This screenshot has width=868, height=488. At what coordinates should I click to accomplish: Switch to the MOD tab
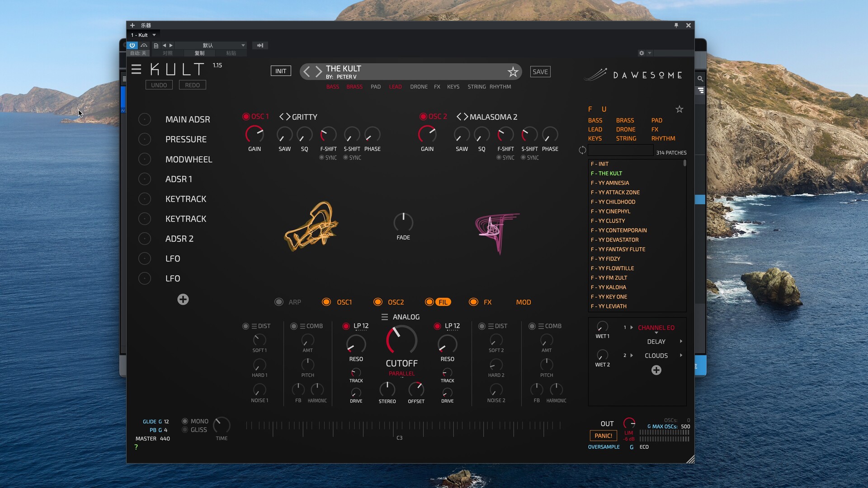tap(524, 302)
